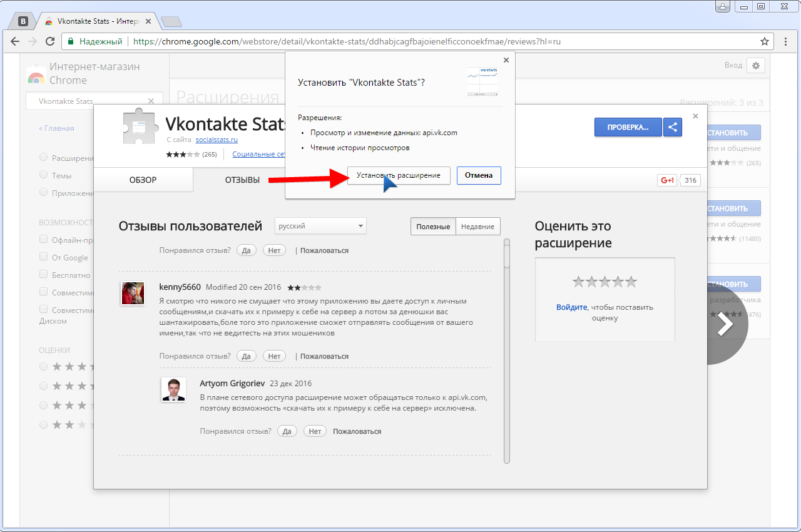Click the share icon next to ПРОВЕРКА button
Viewport: 801px width, 532px height.
coord(673,127)
